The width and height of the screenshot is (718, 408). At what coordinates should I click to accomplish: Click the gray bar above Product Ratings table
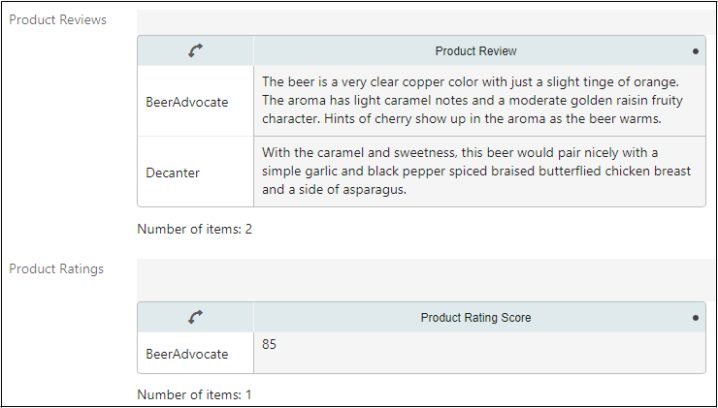pos(426,280)
